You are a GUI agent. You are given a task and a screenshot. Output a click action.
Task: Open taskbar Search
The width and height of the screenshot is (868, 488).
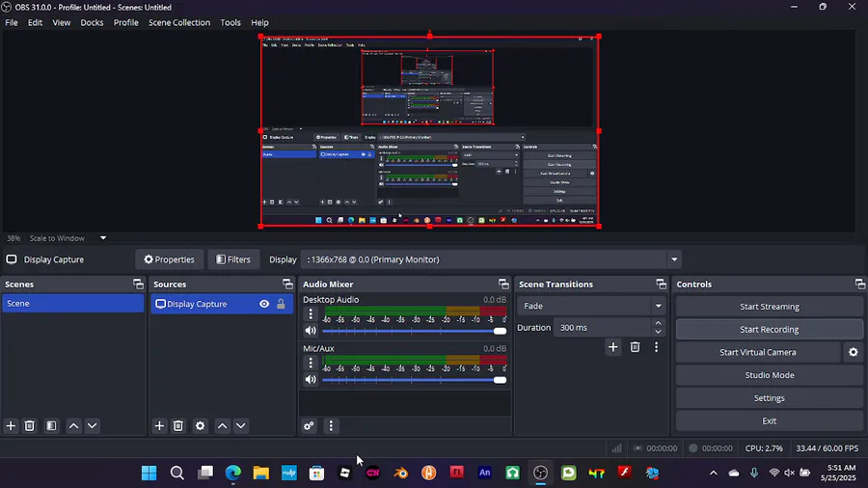pos(177,473)
